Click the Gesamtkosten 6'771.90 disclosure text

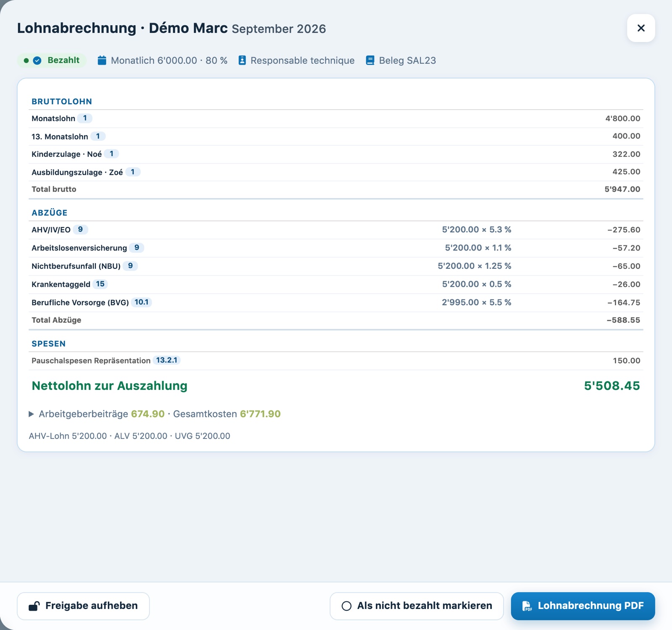coord(227,414)
